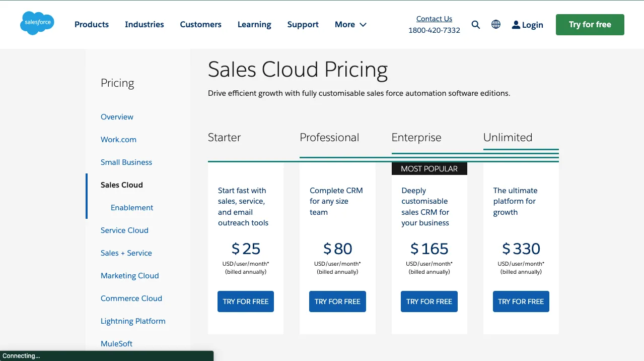Click the $165 Enterprise price
The image size is (644, 361).
[x=430, y=249]
